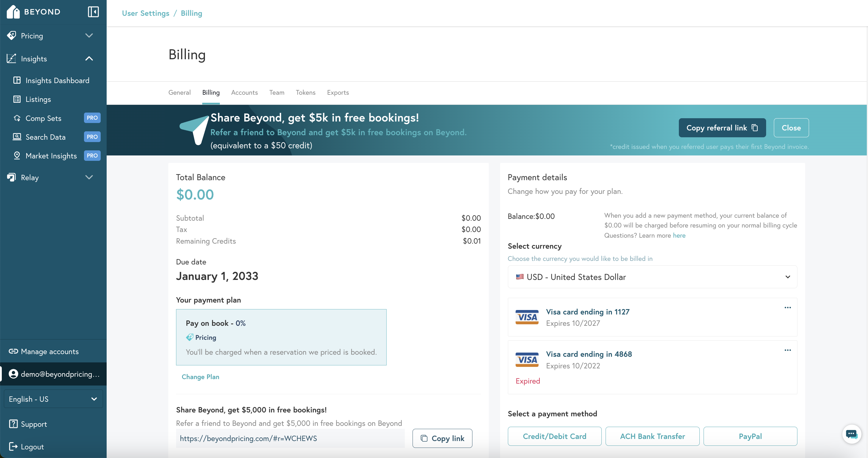Click the Beyond home logo
868x458 pixels.
coord(33,12)
